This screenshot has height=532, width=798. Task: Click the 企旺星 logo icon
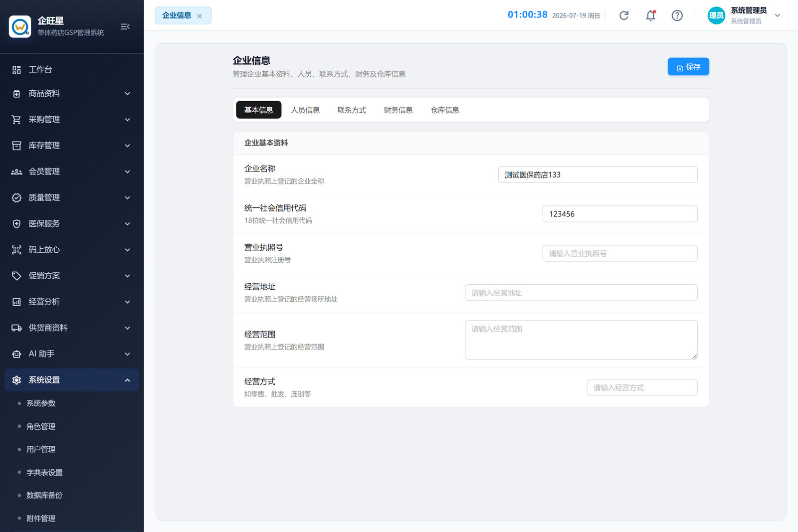click(20, 26)
